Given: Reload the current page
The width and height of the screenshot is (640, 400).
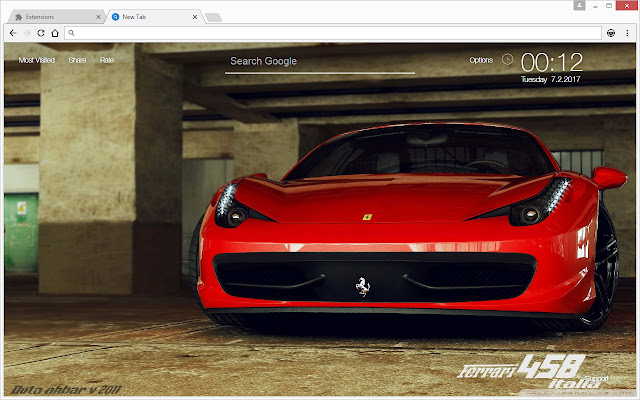Looking at the screenshot, I should click(x=41, y=33).
